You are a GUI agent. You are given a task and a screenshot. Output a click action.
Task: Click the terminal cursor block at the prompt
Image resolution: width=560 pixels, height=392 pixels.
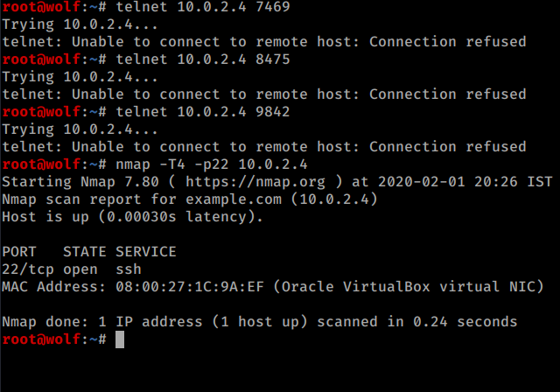coord(120,339)
